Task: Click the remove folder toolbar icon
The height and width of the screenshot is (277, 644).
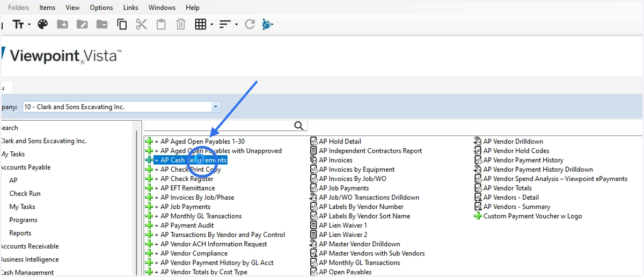Action: 101,24
